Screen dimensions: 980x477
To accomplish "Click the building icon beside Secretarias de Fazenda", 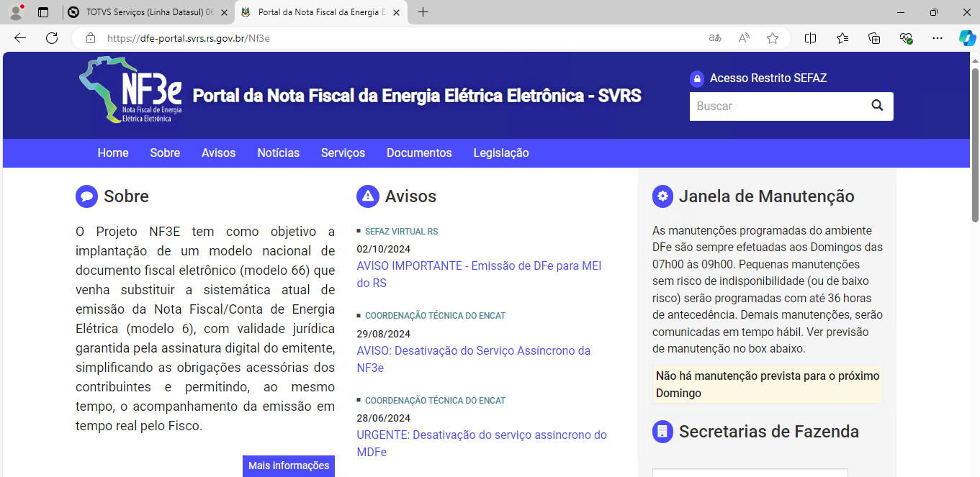I will tap(662, 431).
